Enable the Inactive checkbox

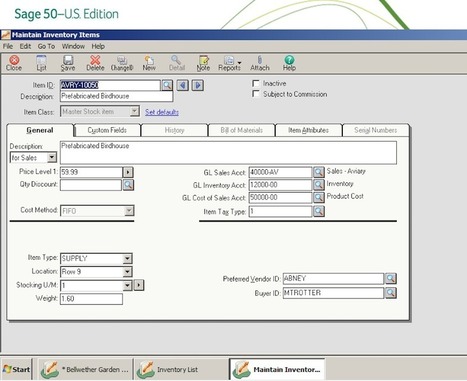pos(256,83)
